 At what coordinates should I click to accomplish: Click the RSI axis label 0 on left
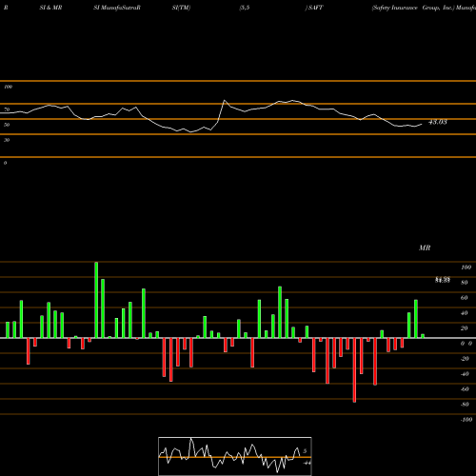(x=5, y=163)
